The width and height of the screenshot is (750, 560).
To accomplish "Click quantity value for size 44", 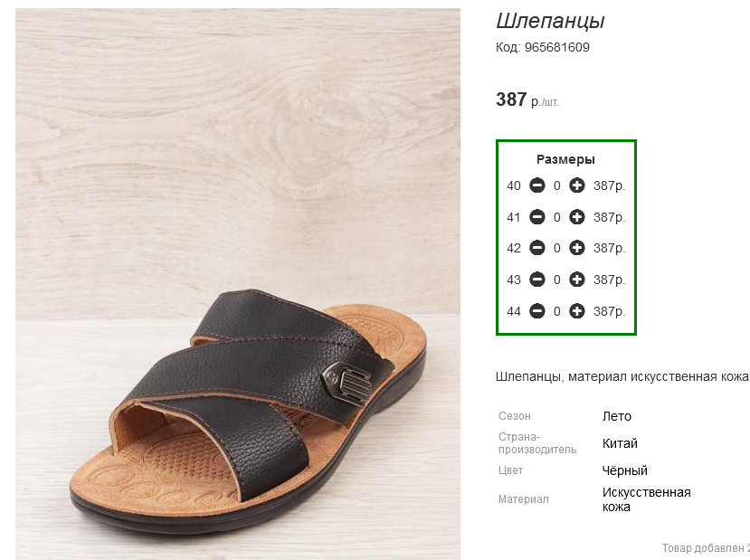I will (556, 311).
